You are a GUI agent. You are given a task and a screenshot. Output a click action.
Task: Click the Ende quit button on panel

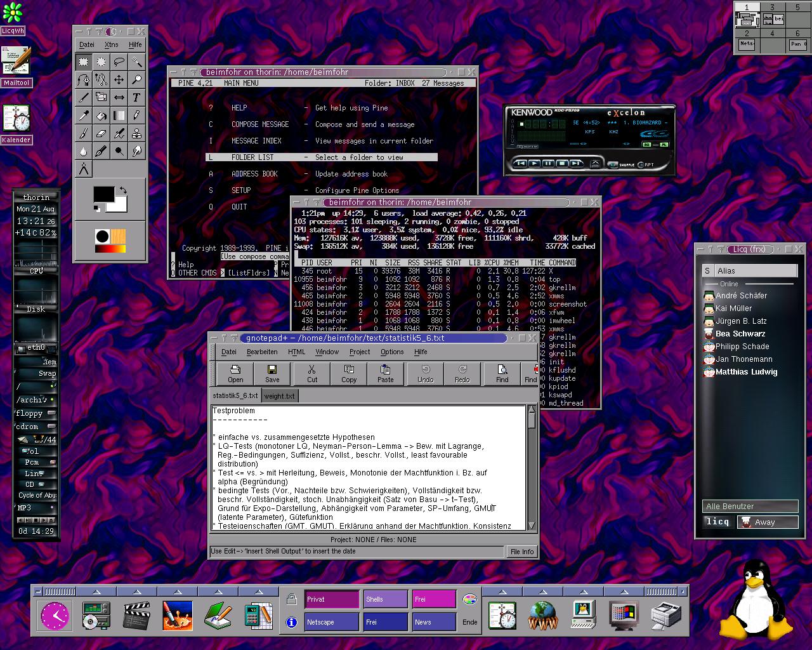[469, 622]
